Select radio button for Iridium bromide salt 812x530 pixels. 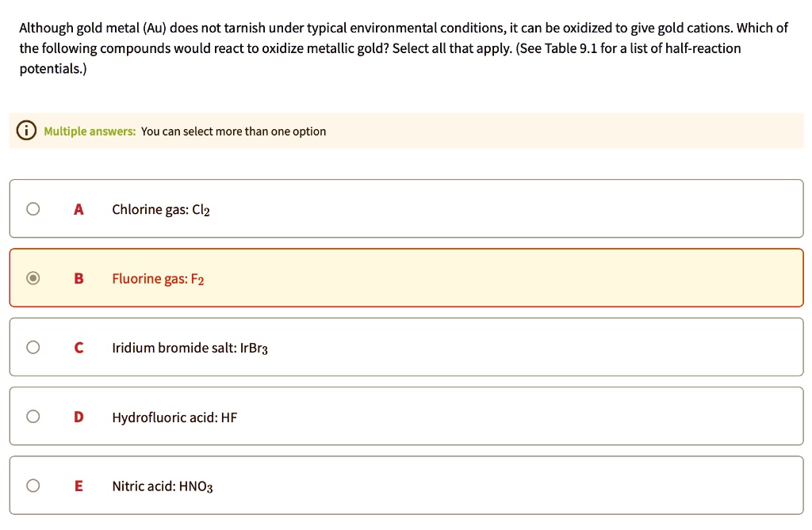[33, 347]
